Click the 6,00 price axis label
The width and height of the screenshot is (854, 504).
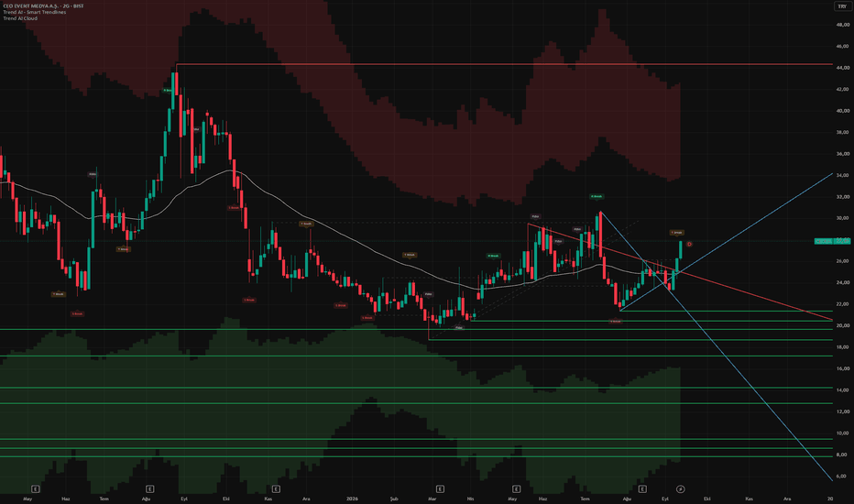tap(842, 476)
